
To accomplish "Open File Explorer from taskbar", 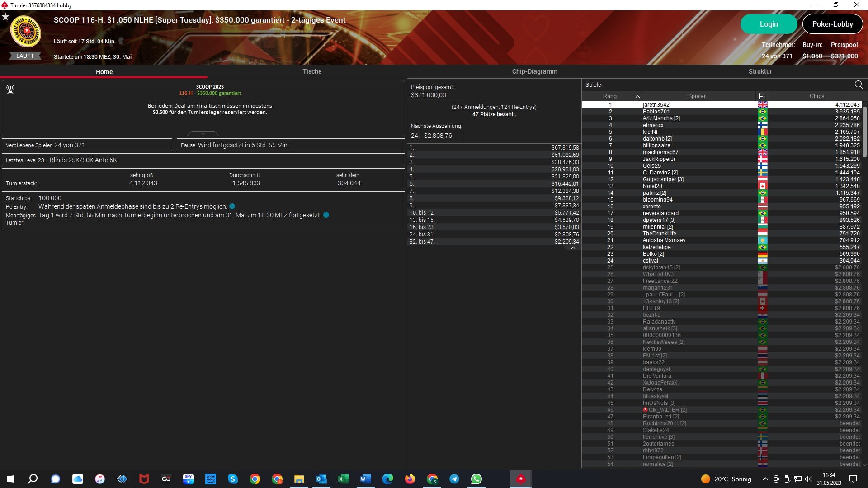I will [299, 479].
